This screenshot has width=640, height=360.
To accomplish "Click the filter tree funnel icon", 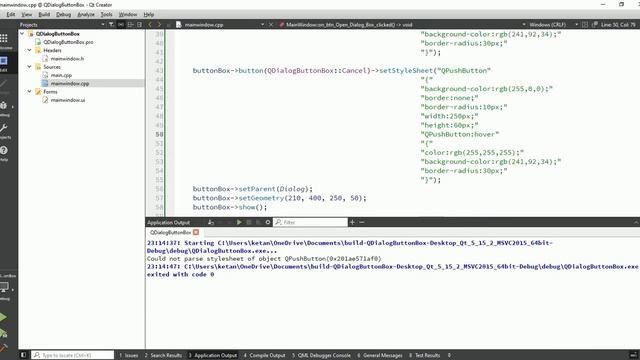I will click(x=111, y=24).
